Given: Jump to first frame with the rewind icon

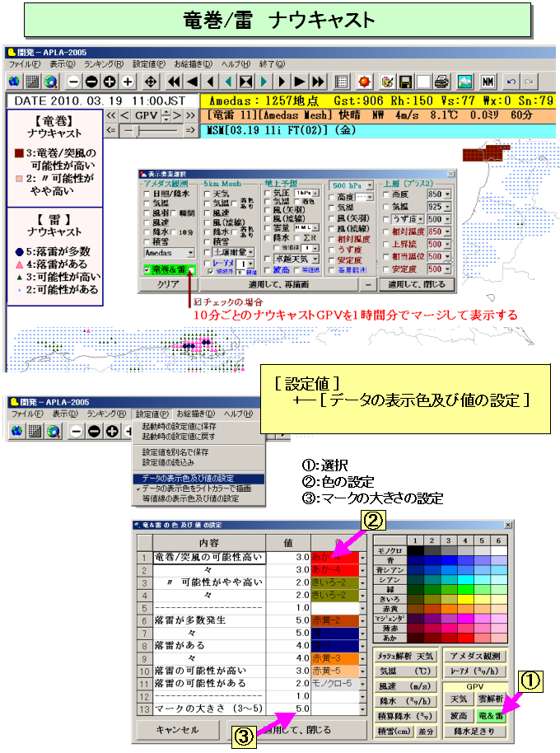Looking at the screenshot, I should click(x=174, y=82).
